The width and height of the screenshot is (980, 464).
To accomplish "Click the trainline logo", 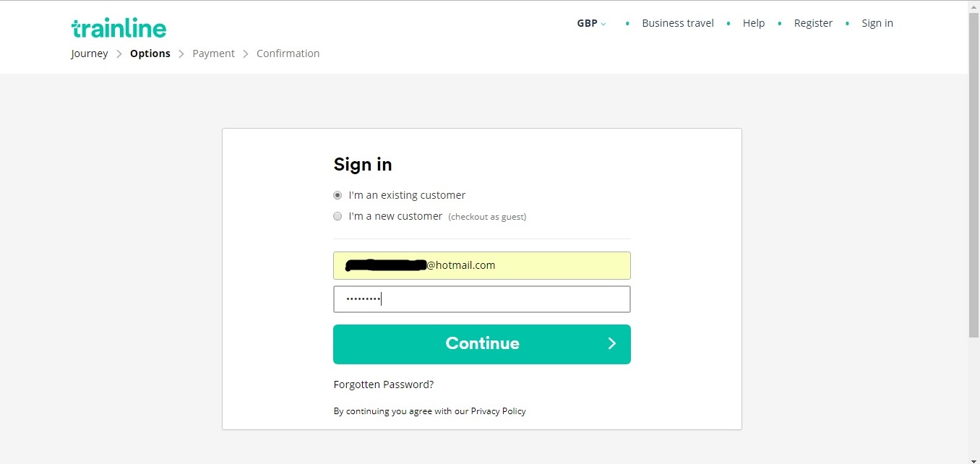I will (x=119, y=28).
